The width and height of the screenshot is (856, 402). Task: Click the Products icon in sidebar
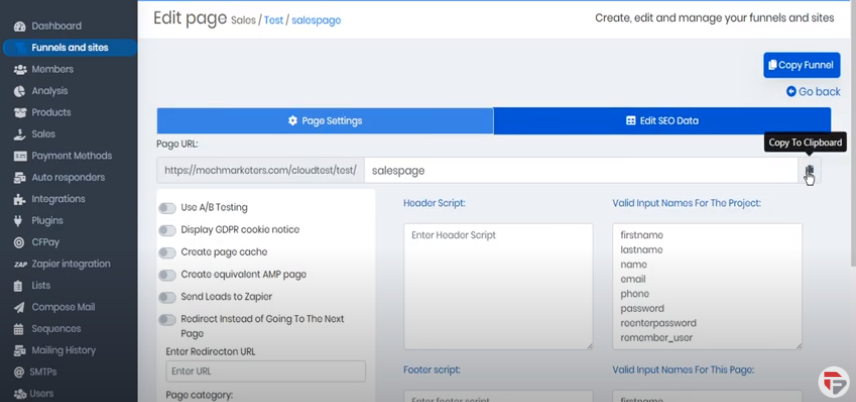pyautogui.click(x=20, y=113)
